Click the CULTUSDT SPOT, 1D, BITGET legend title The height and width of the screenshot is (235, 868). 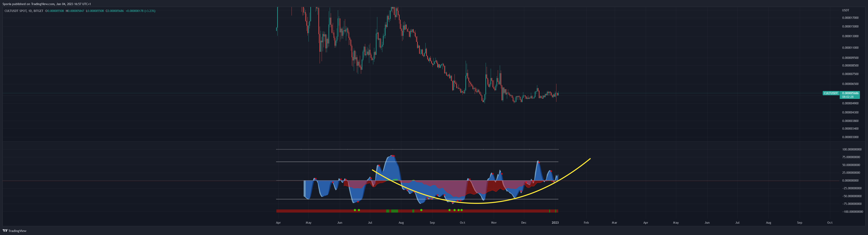tap(24, 11)
